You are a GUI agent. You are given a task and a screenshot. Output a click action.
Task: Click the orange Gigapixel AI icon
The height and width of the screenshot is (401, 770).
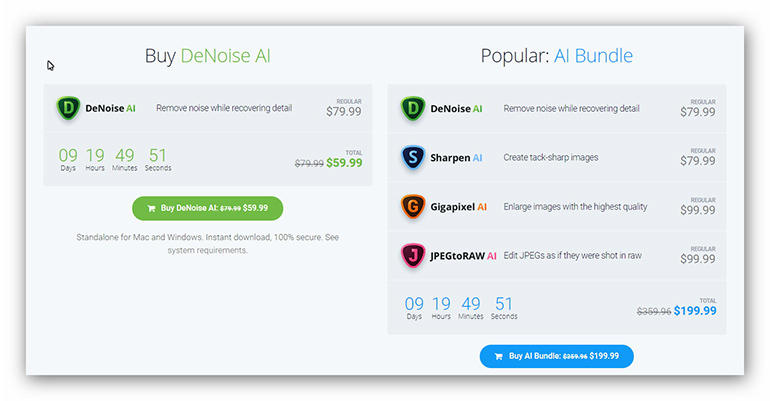(x=413, y=207)
